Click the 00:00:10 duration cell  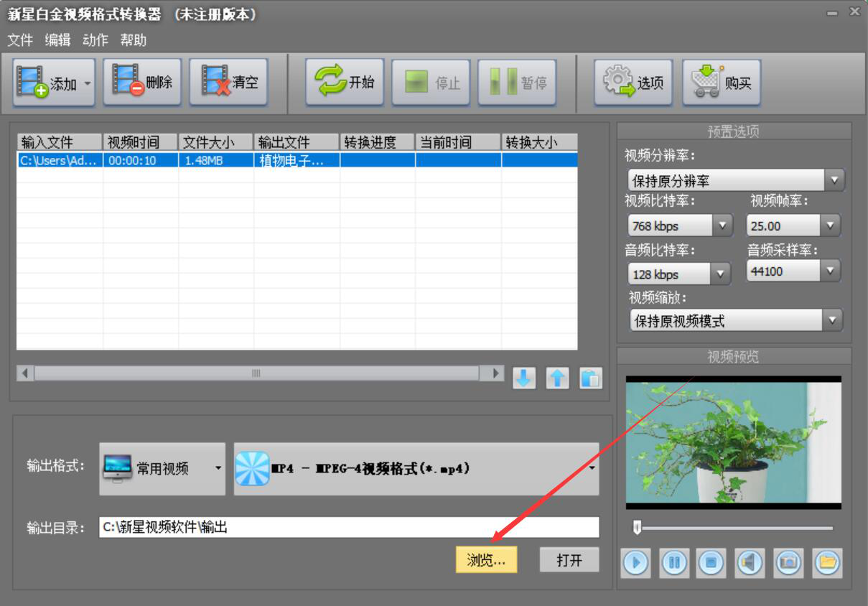point(141,160)
